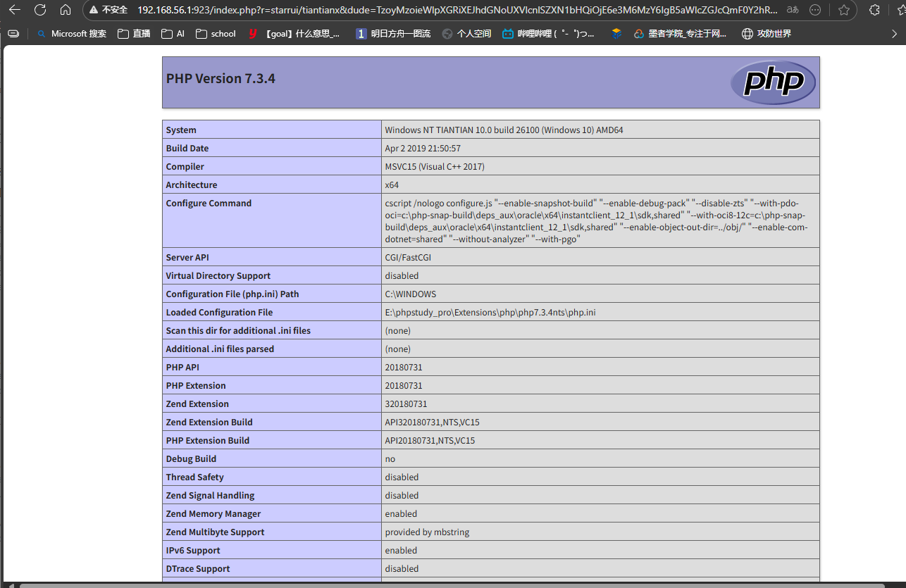Open the Microsoft 搜索 bookmark

pos(71,33)
